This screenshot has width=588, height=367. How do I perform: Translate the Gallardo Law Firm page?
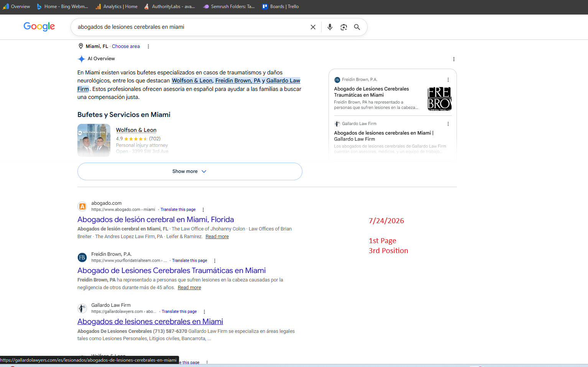179,312
